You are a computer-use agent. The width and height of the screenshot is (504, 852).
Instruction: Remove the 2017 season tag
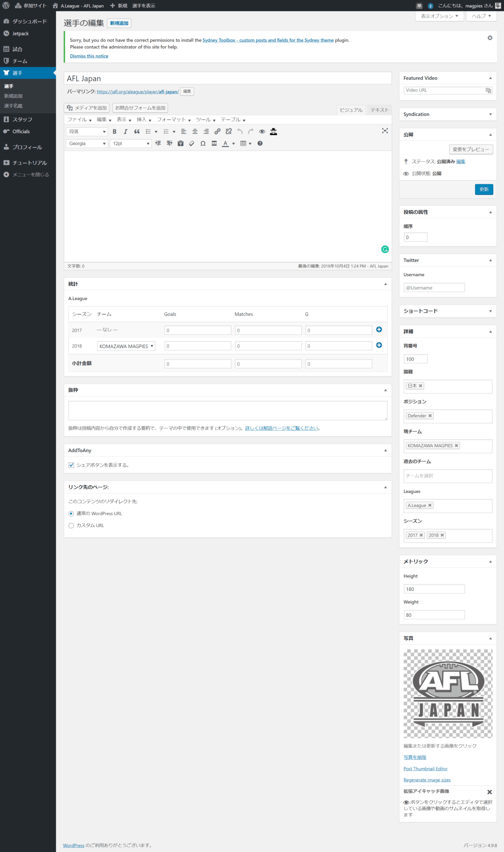(x=421, y=535)
